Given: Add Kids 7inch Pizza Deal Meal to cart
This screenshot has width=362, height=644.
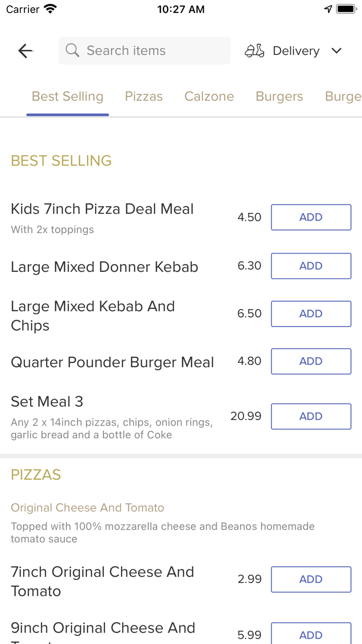Looking at the screenshot, I should tap(311, 217).
